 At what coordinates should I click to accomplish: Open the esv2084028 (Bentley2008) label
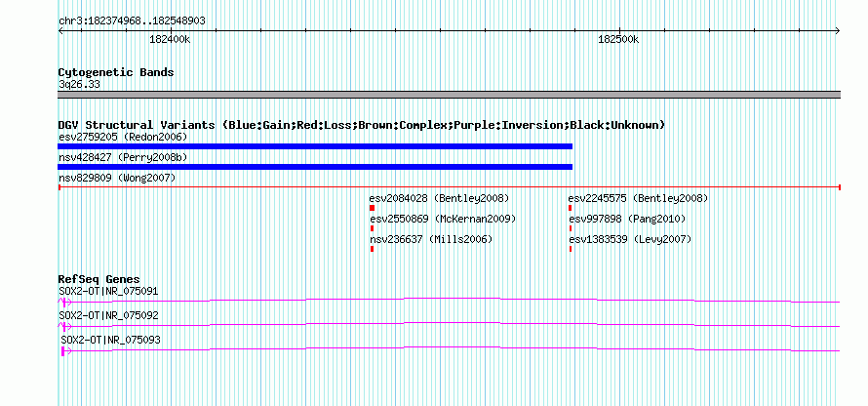click(440, 198)
